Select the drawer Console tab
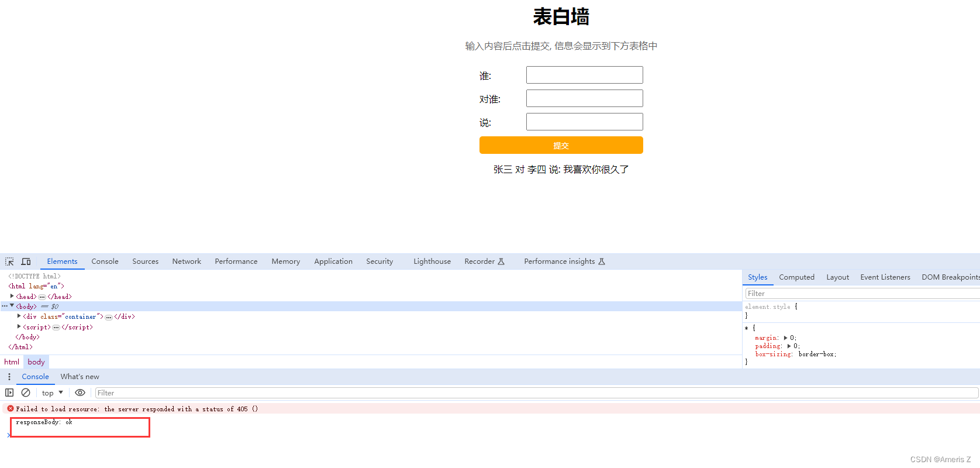The image size is (980, 468). (x=35, y=377)
